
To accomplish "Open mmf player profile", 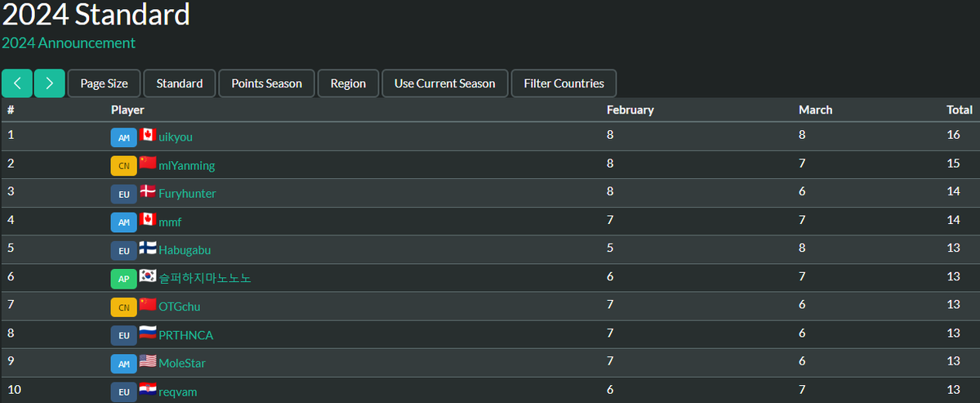I will point(170,222).
